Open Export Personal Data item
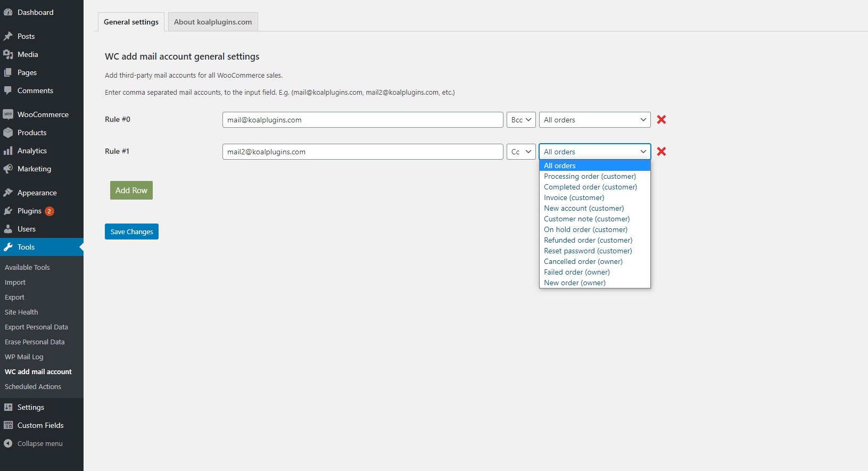This screenshot has height=471, width=868. click(36, 327)
